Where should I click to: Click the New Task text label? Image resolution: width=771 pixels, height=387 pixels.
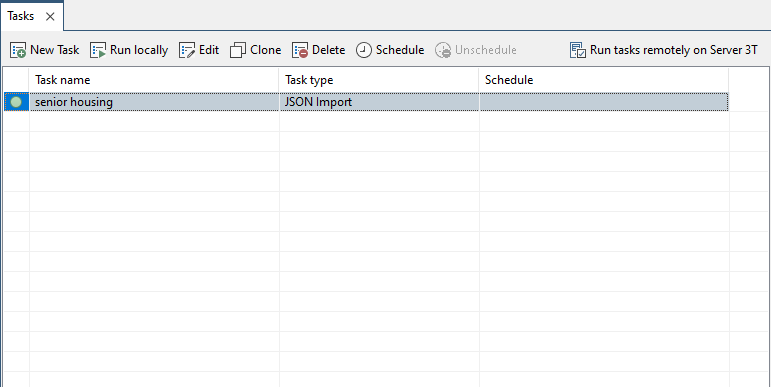[x=55, y=50]
